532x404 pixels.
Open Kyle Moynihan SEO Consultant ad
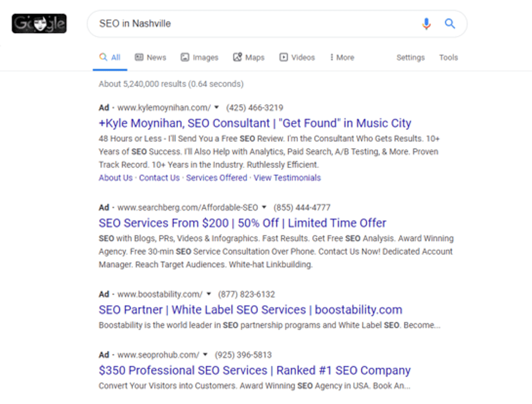click(255, 123)
